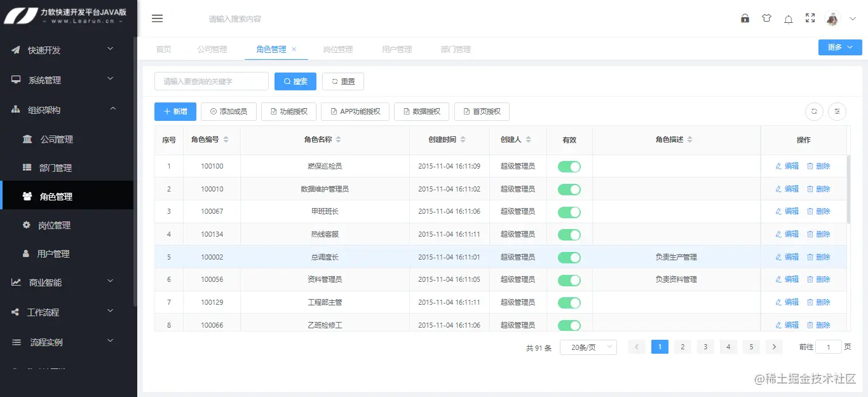Turn off the switch for 热线客服

pyautogui.click(x=569, y=234)
